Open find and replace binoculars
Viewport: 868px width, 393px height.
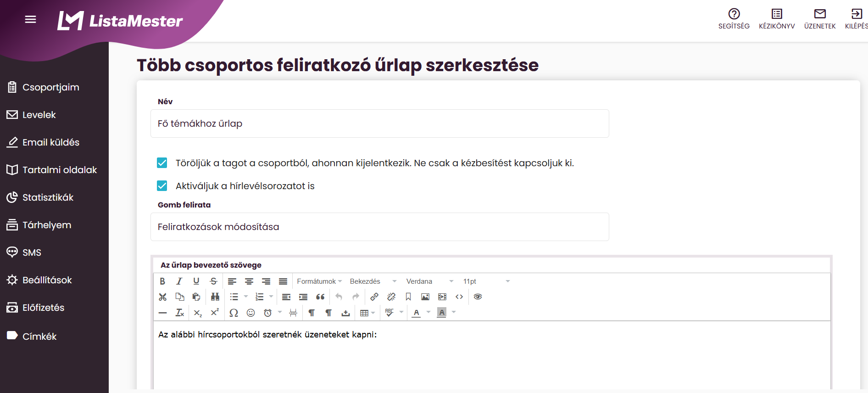tap(215, 297)
